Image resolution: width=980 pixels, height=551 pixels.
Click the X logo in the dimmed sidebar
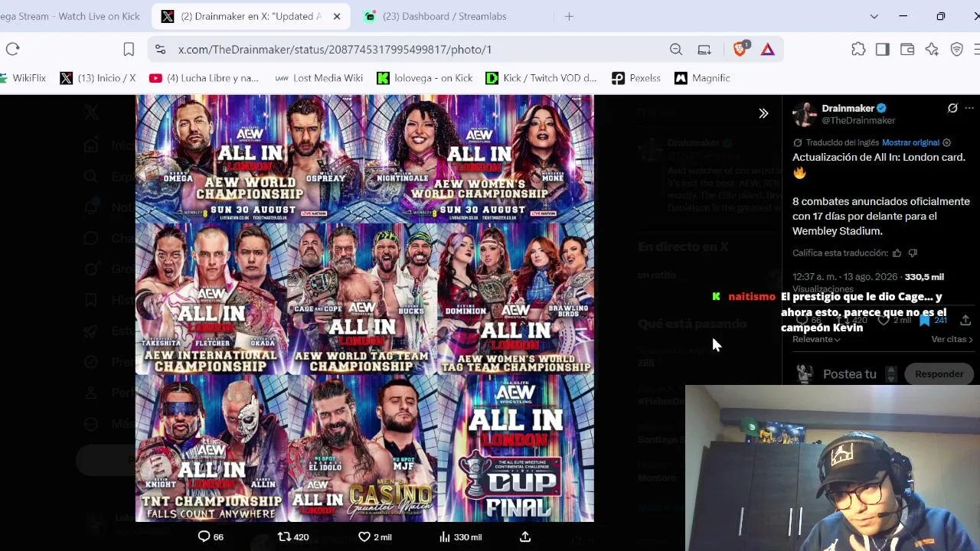tap(91, 112)
